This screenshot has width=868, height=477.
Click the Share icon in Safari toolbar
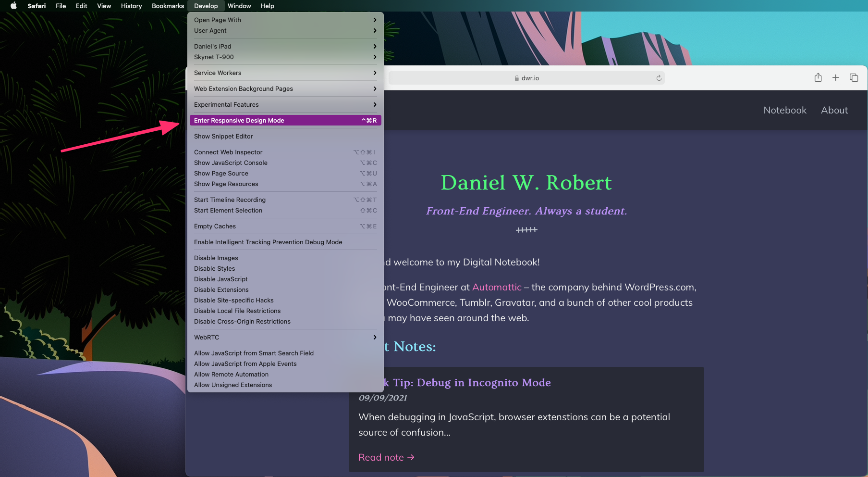click(818, 77)
